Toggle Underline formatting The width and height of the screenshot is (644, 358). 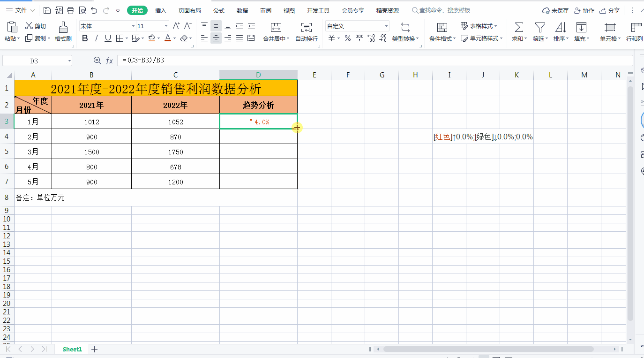pyautogui.click(x=108, y=38)
